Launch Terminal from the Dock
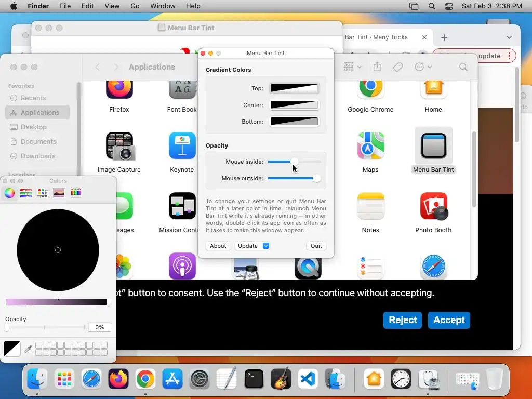The width and height of the screenshot is (532, 399). 254,379
